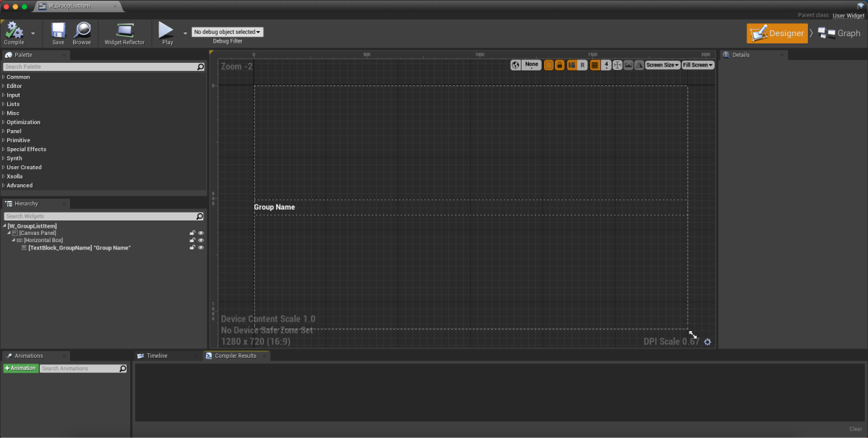Open the Screen Size dropdown
The height and width of the screenshot is (438, 868).
[662, 65]
